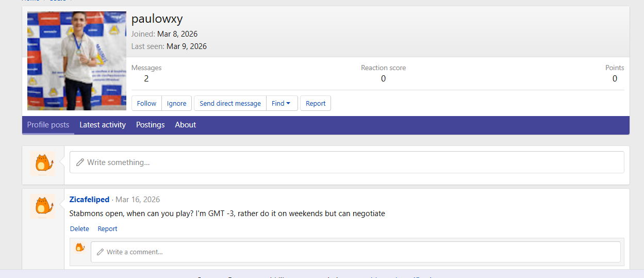Image resolution: width=644 pixels, height=278 pixels.
Task: Open Zicafeliped's user profile link
Action: tap(89, 200)
